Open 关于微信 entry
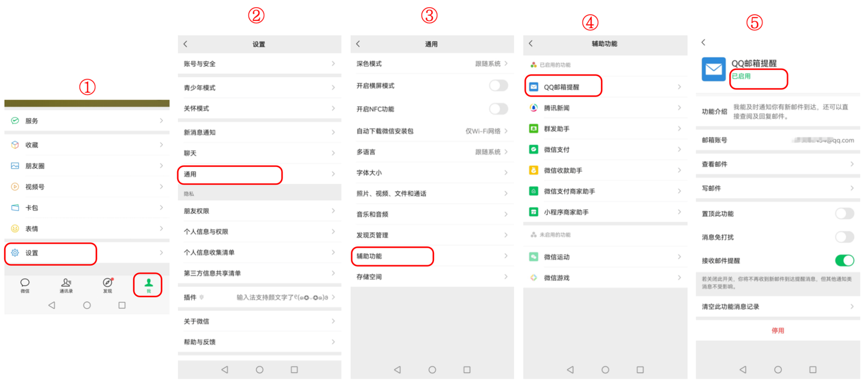868x384 pixels. [x=259, y=321]
